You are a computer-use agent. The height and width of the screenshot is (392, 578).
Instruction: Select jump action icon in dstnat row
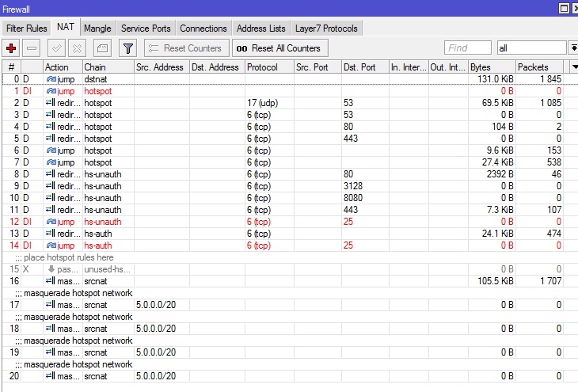coord(51,79)
